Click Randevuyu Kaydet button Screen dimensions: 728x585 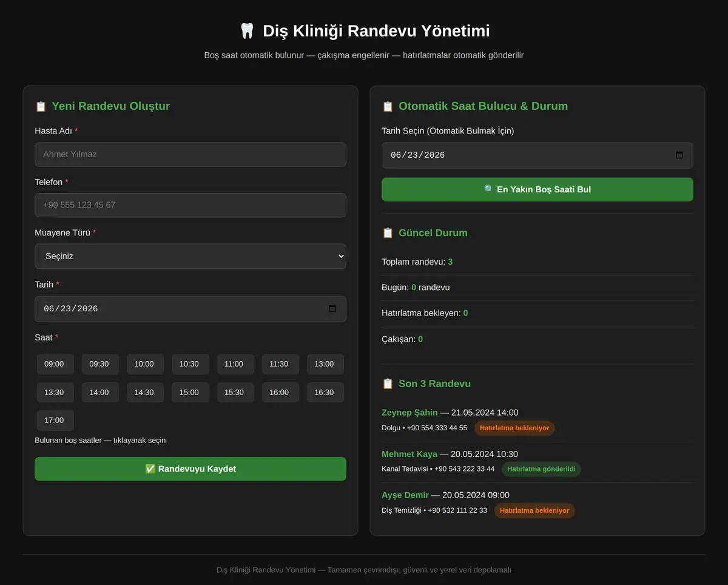(x=190, y=469)
